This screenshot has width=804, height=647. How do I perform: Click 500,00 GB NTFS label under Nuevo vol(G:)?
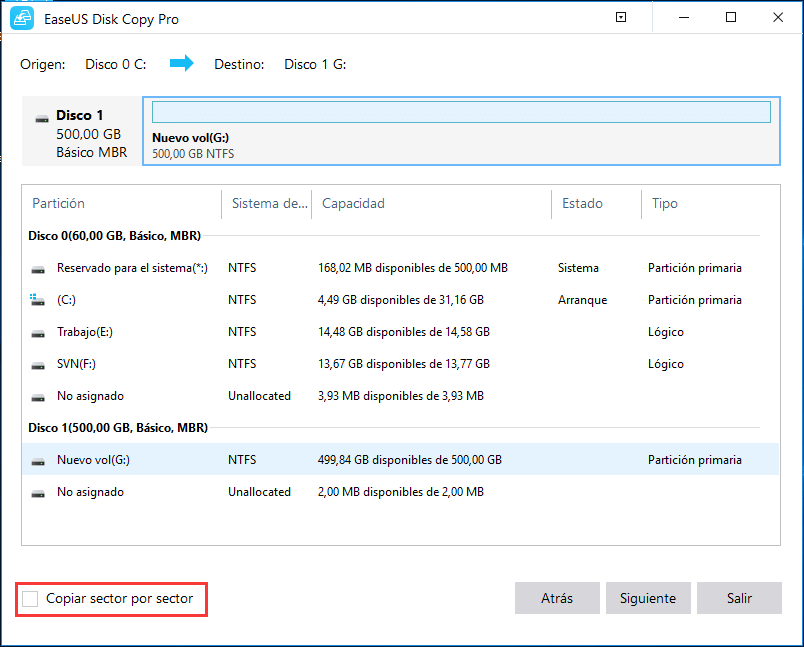193,154
